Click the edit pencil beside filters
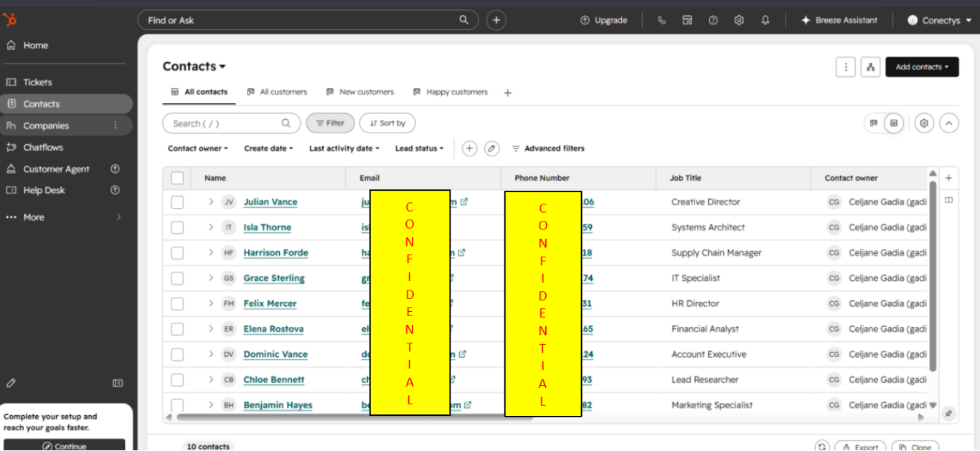The image size is (980, 451). tap(491, 148)
